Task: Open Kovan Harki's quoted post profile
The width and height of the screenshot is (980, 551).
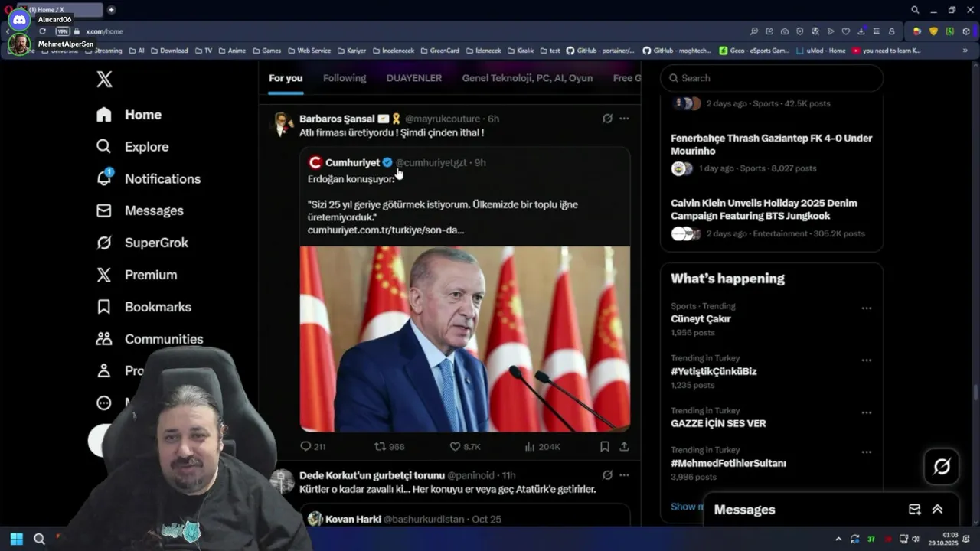Action: click(353, 519)
